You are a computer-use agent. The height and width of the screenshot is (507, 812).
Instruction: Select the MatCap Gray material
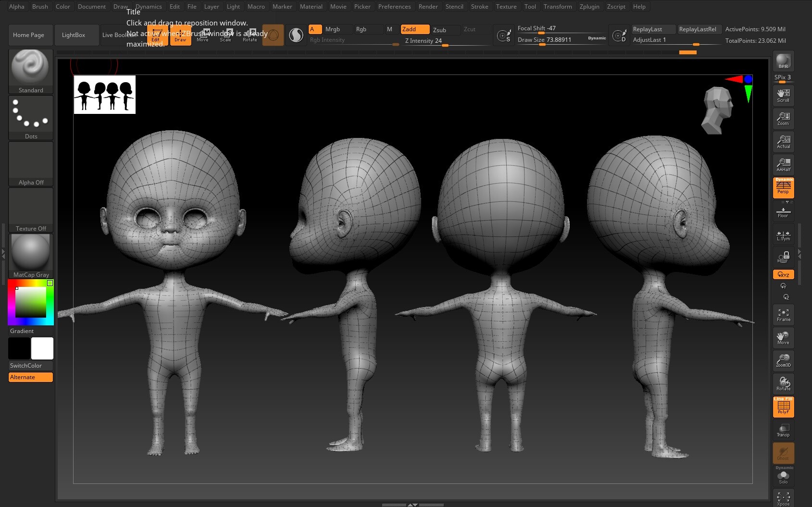point(30,252)
